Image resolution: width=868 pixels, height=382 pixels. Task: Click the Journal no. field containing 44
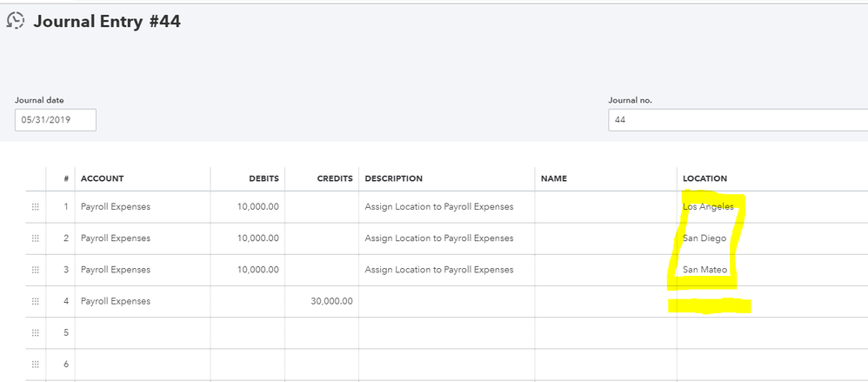tap(738, 120)
